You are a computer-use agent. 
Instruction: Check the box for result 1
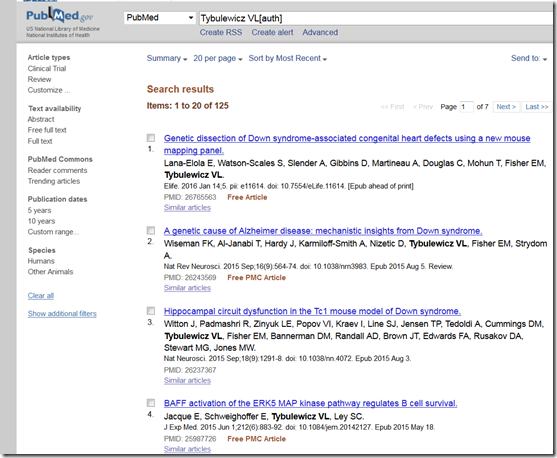pos(151,138)
